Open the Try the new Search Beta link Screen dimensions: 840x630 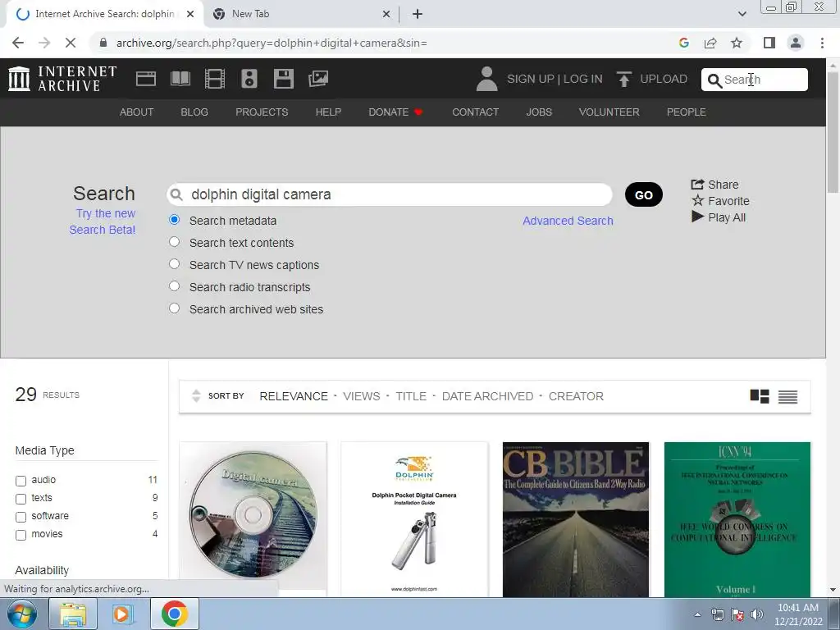pos(103,221)
